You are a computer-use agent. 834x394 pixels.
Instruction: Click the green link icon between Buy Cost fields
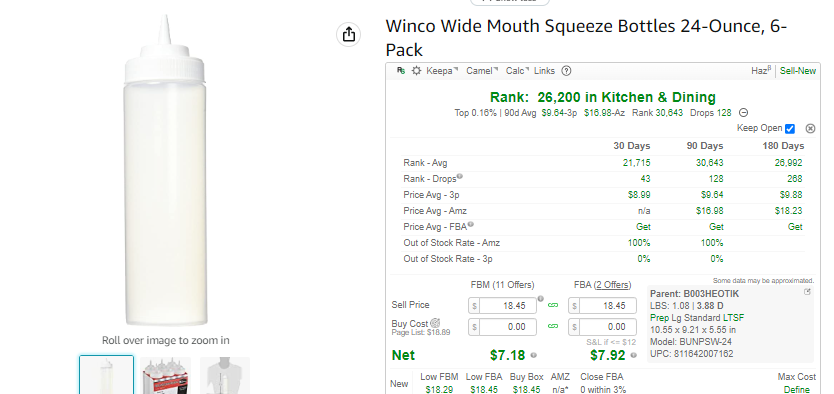[x=553, y=326]
